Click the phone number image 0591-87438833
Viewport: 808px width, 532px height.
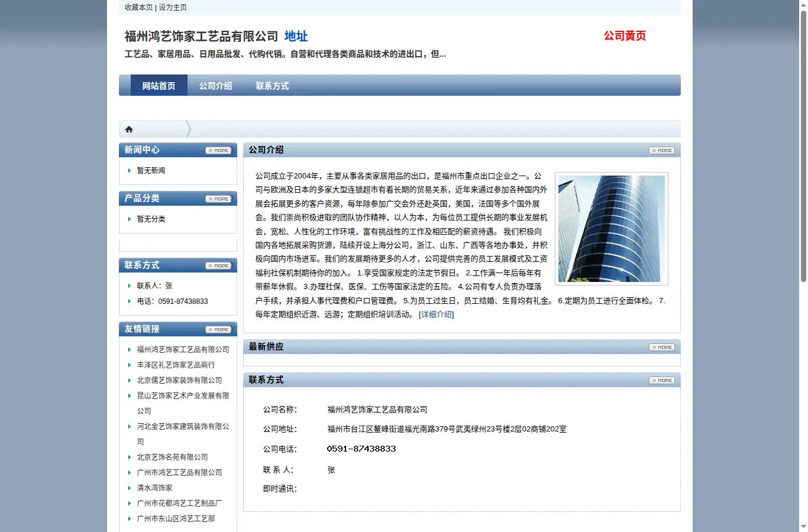[x=361, y=449]
